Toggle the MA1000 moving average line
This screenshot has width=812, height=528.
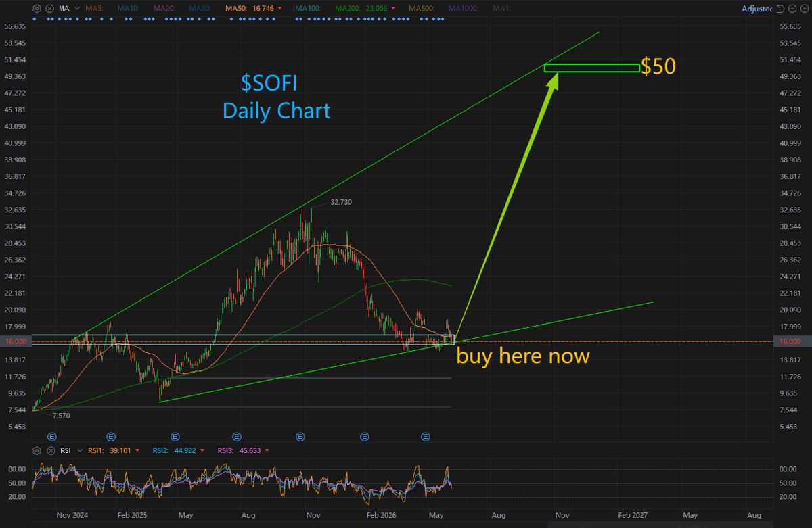click(x=464, y=9)
